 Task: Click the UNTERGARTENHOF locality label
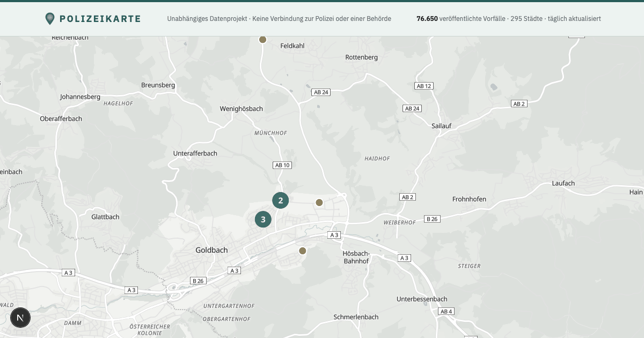229,306
